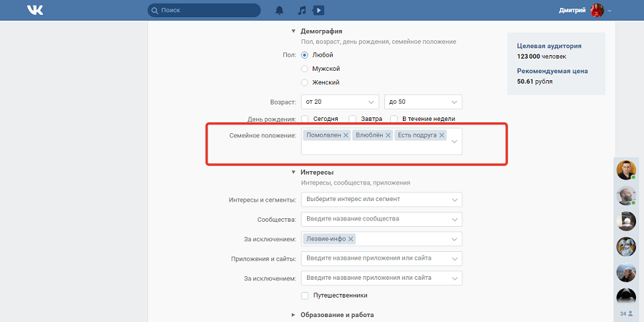The image size is (644, 322).
Task: Open notifications bell icon
Action: coord(279,10)
